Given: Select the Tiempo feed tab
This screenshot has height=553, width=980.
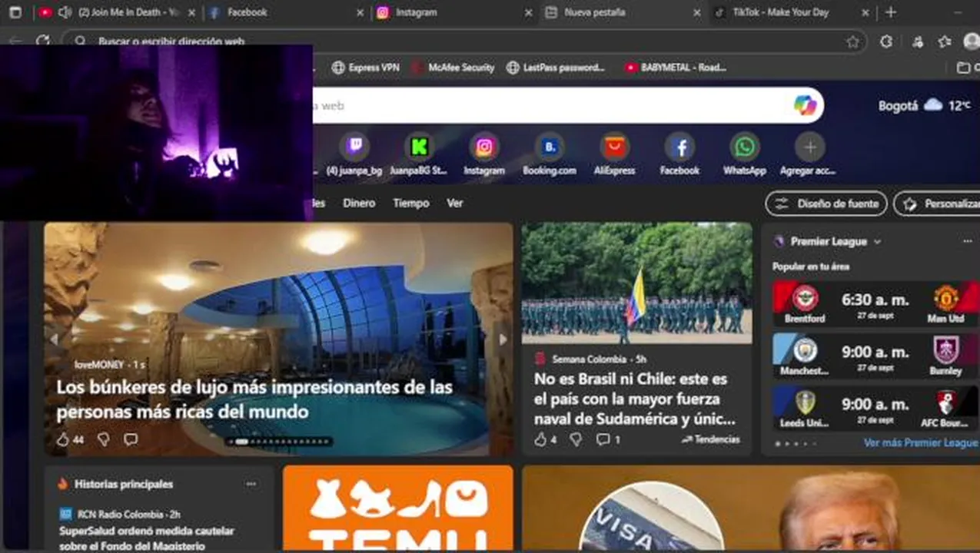Looking at the screenshot, I should (411, 203).
